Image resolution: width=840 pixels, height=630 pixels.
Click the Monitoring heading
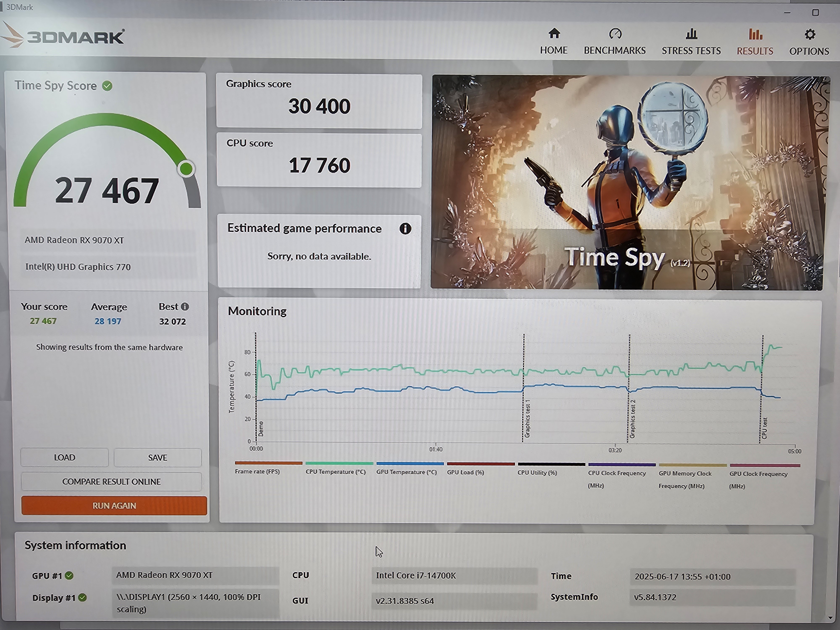point(257,311)
